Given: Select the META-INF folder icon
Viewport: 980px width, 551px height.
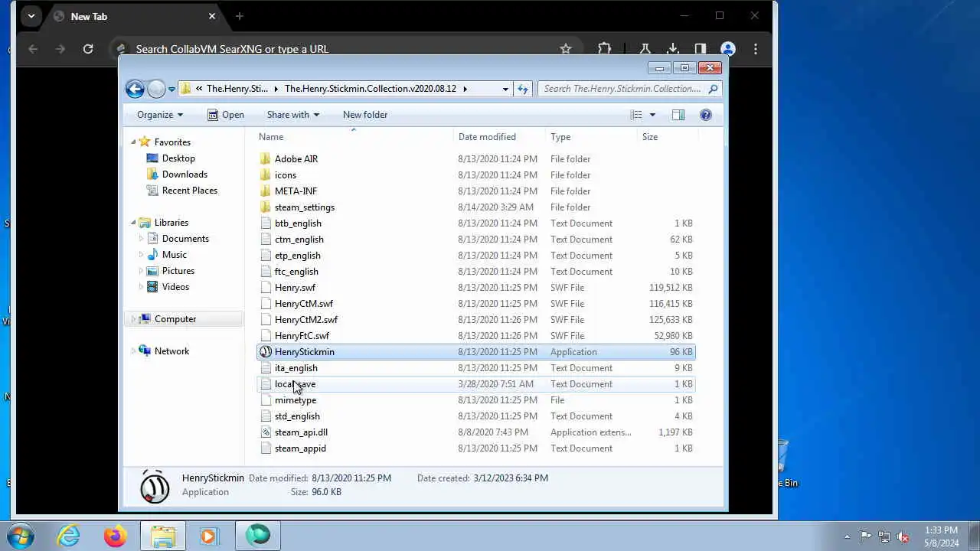Looking at the screenshot, I should point(266,191).
